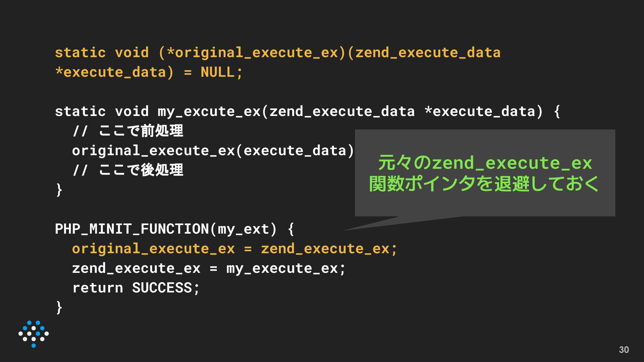Click the 'PHP_MINIT_FUNCTION(my_ext) {' line

[x=174, y=229]
